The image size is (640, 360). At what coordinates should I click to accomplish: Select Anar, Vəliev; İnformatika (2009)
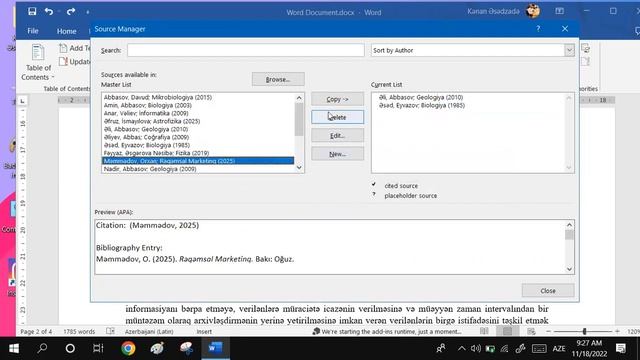[198, 113]
